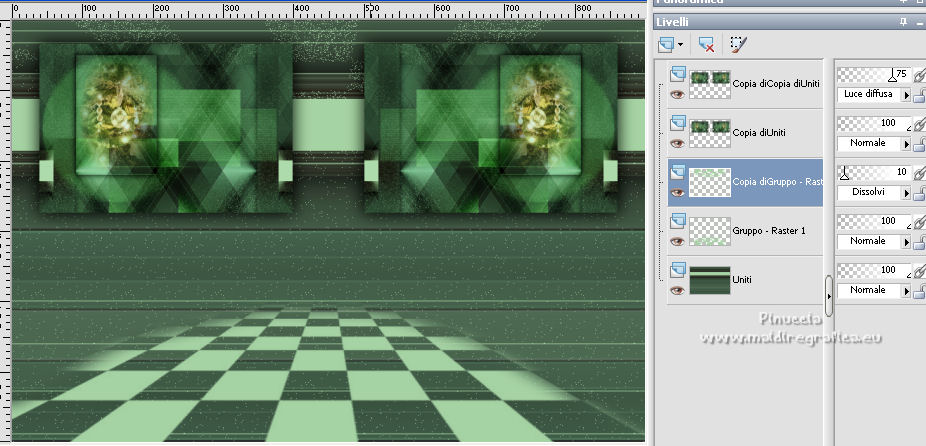The height and width of the screenshot is (446, 926).
Task: Click layer type icon of Copia diCopia diUniti
Action: tap(678, 74)
